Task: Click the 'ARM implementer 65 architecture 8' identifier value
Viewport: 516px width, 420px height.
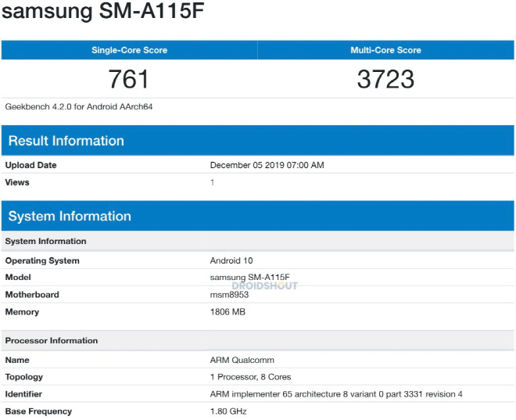Action: click(336, 394)
